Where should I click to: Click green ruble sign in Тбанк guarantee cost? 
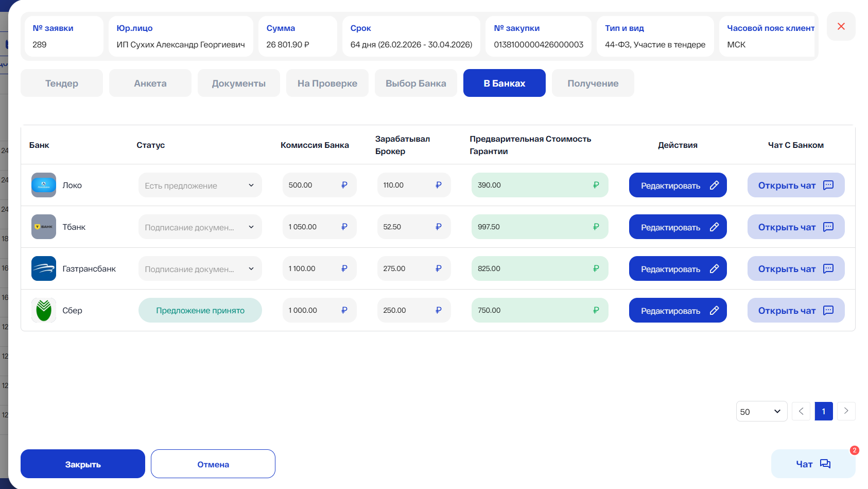point(596,227)
